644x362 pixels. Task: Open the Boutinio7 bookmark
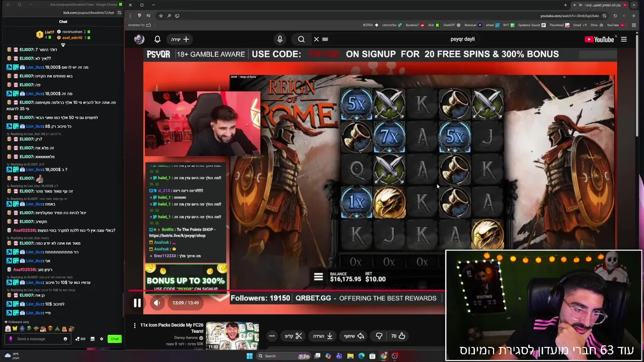point(415,25)
